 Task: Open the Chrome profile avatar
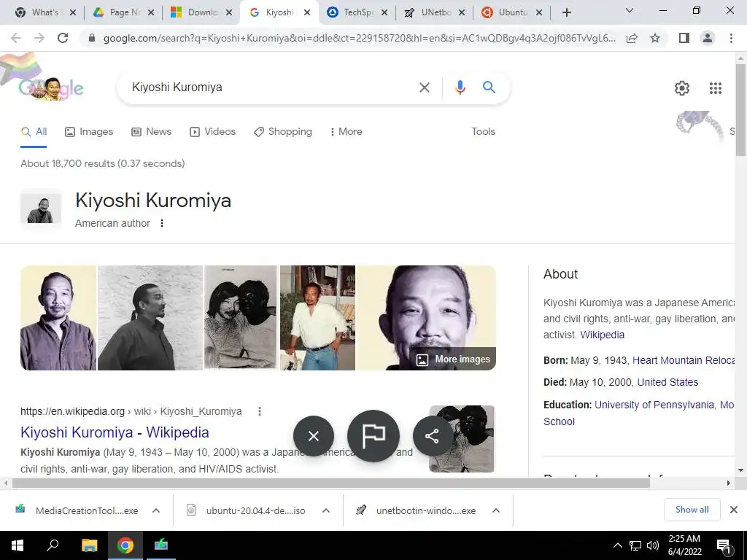pyautogui.click(x=708, y=38)
